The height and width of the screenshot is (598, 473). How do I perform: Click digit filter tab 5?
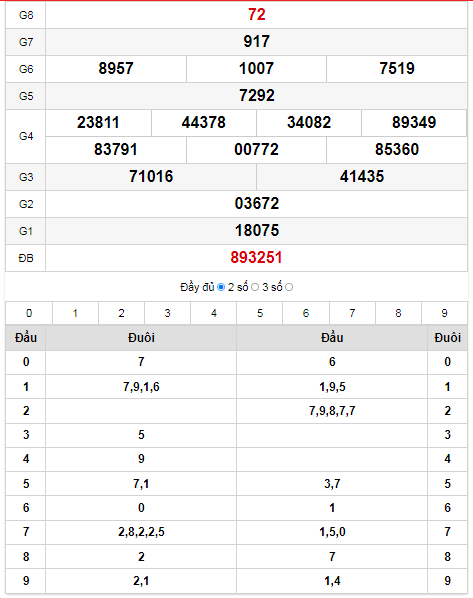(x=260, y=313)
